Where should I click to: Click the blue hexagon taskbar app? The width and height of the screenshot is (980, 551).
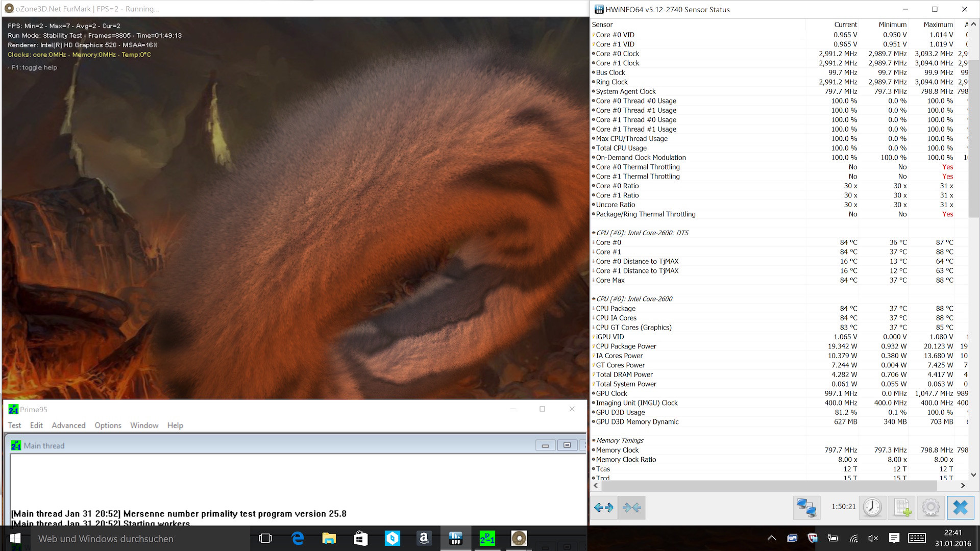click(392, 538)
